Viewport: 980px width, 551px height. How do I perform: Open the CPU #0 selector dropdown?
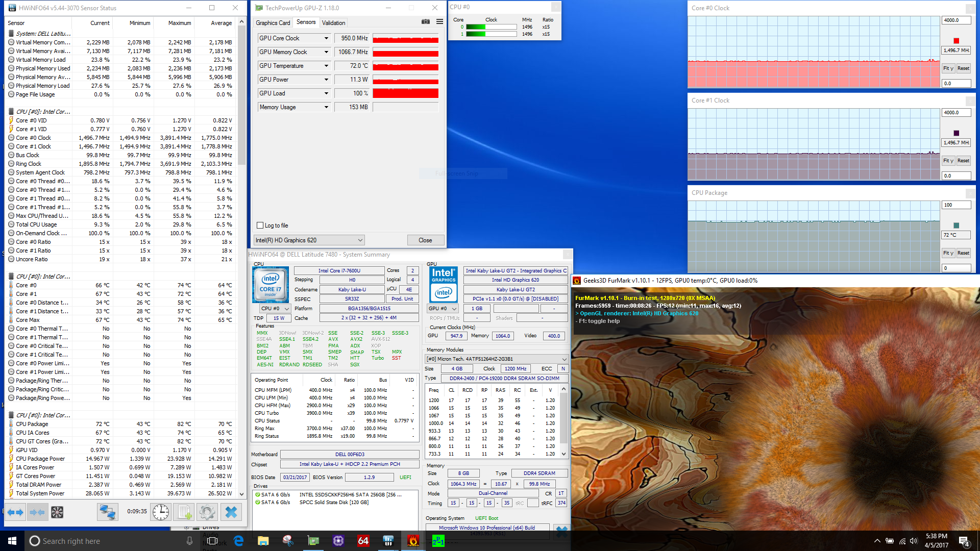[276, 309]
